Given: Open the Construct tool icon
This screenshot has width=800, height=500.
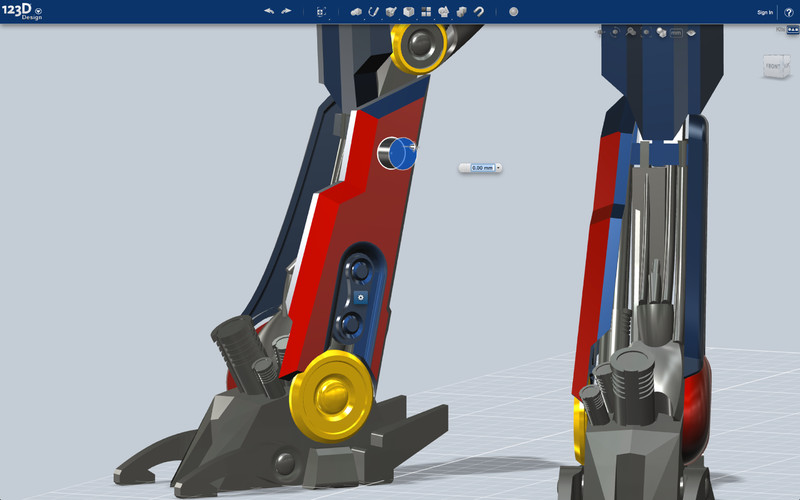Looking at the screenshot, I should 391,12.
